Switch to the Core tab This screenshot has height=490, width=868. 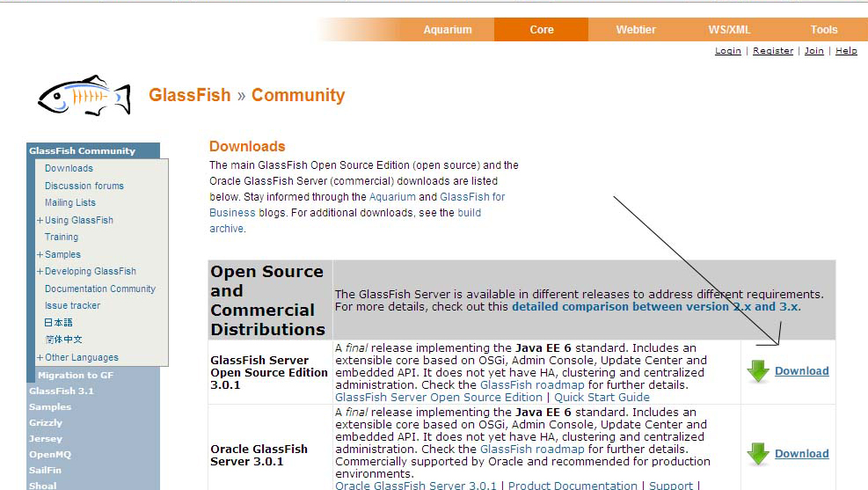pos(542,30)
